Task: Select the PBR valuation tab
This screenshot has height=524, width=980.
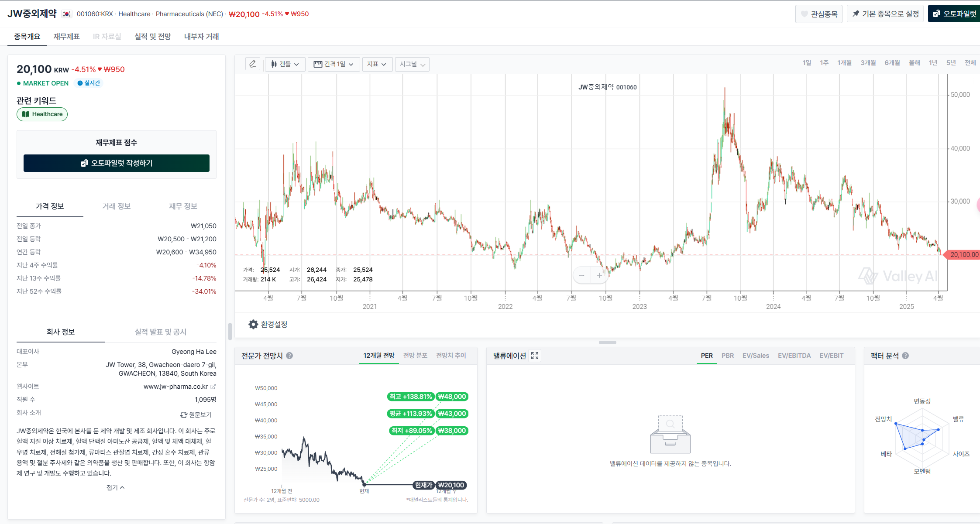Action: [727, 356]
